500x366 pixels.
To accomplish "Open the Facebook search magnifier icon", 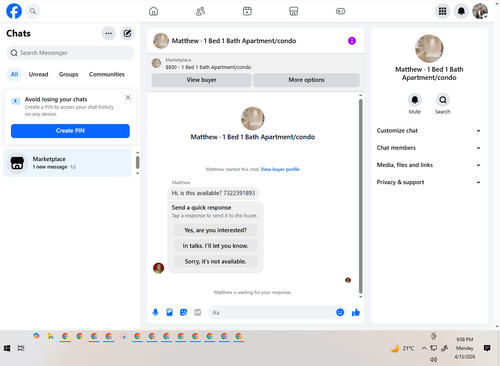I will point(33,11).
